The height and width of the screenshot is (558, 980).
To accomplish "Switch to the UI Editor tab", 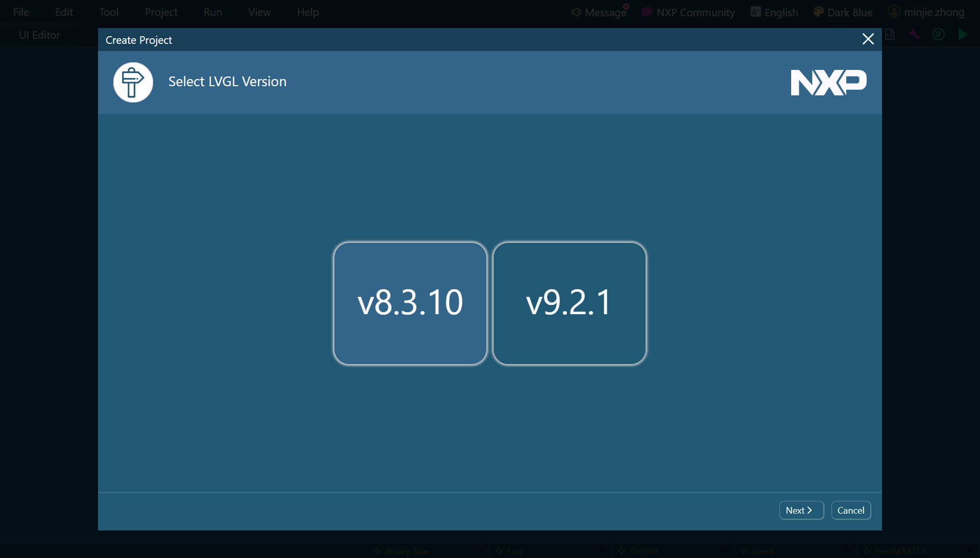I will point(39,35).
